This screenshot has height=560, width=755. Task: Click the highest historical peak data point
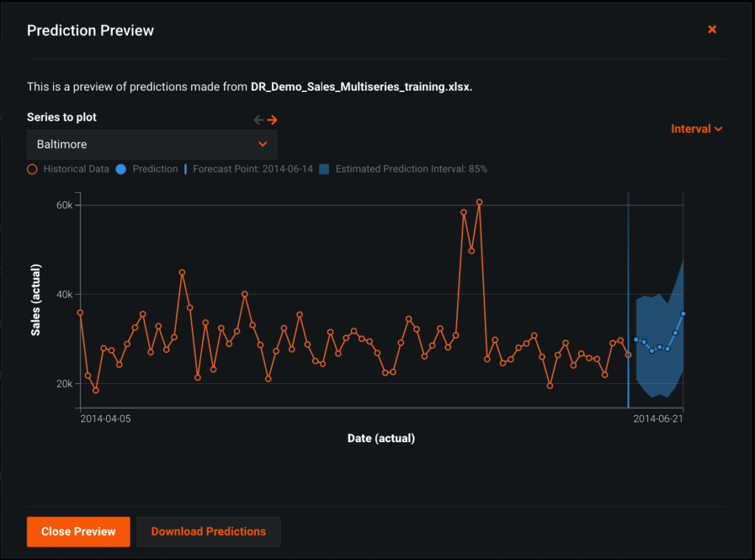tap(479, 202)
